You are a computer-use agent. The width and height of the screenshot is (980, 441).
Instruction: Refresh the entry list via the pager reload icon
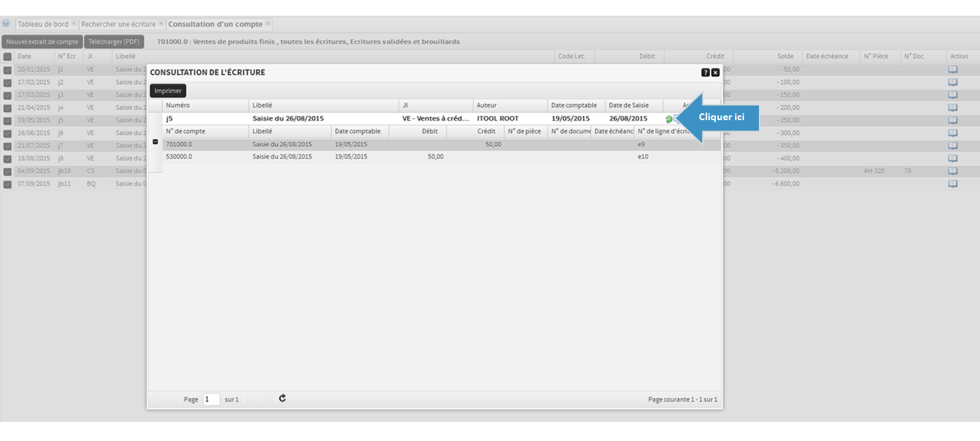tap(283, 399)
